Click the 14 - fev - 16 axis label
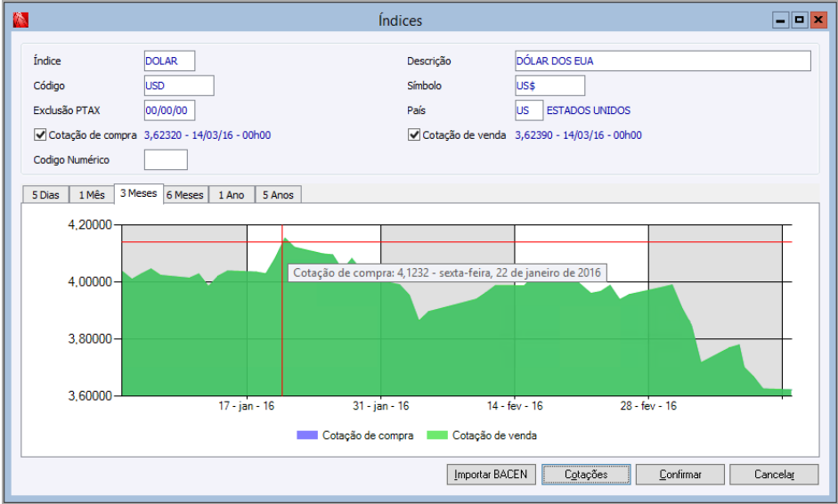The height and width of the screenshot is (504, 838). point(515,406)
